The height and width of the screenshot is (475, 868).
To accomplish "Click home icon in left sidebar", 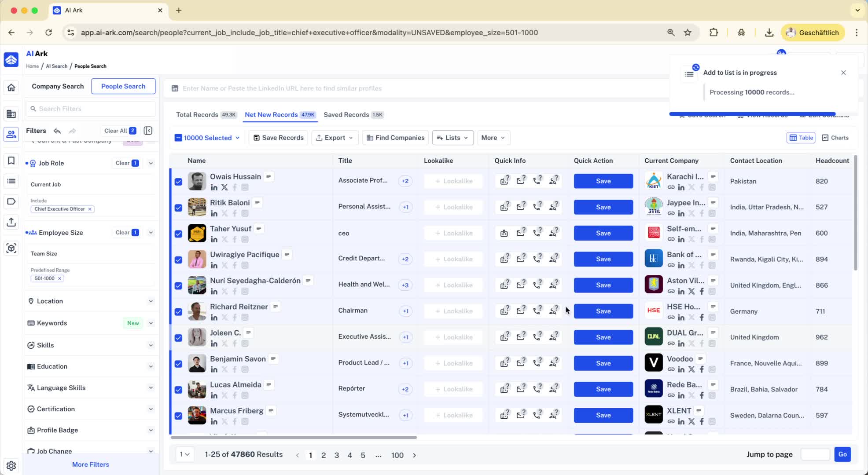I will pos(11,88).
